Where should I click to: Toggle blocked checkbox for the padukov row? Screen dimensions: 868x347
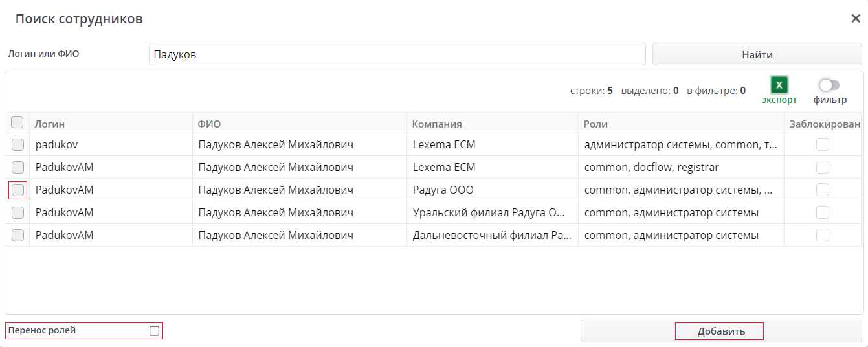[823, 144]
